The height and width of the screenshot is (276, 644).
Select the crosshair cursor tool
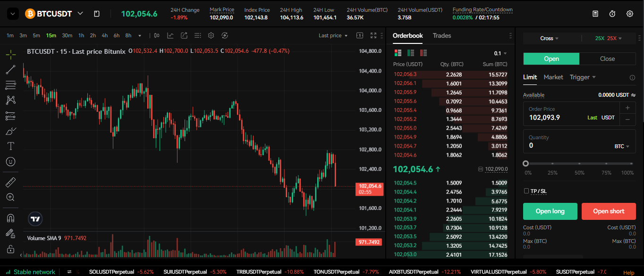click(x=10, y=54)
